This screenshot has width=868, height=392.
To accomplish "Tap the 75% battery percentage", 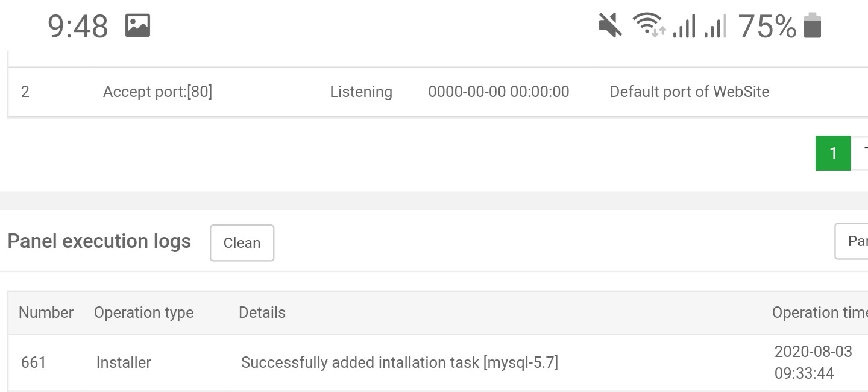I will point(767,27).
